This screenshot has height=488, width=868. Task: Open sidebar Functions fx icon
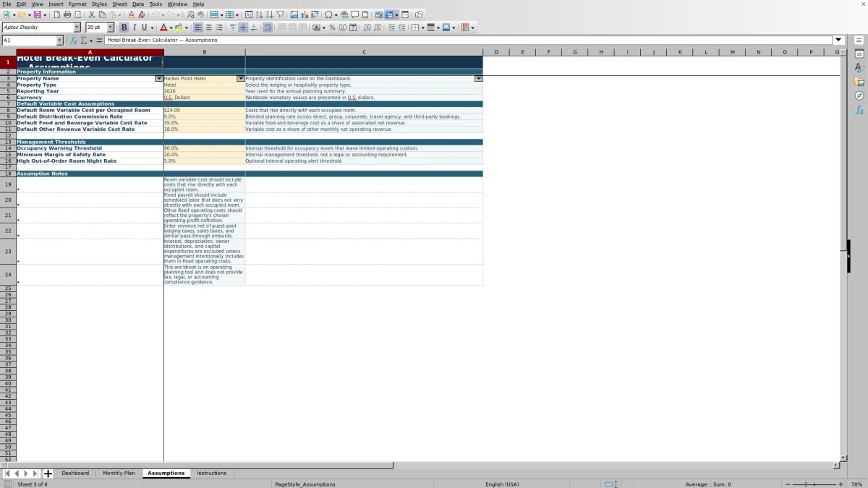pyautogui.click(x=859, y=110)
